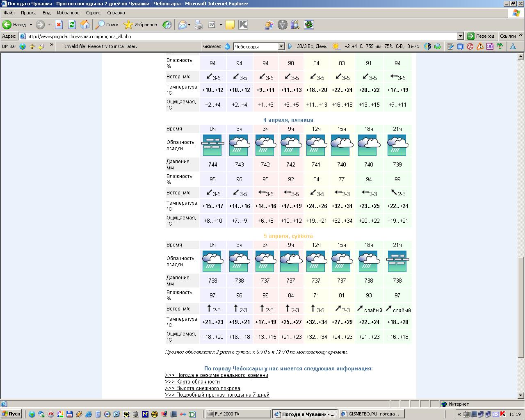Open the Справка menu
Viewport: 525px width, 420px height.
point(116,13)
